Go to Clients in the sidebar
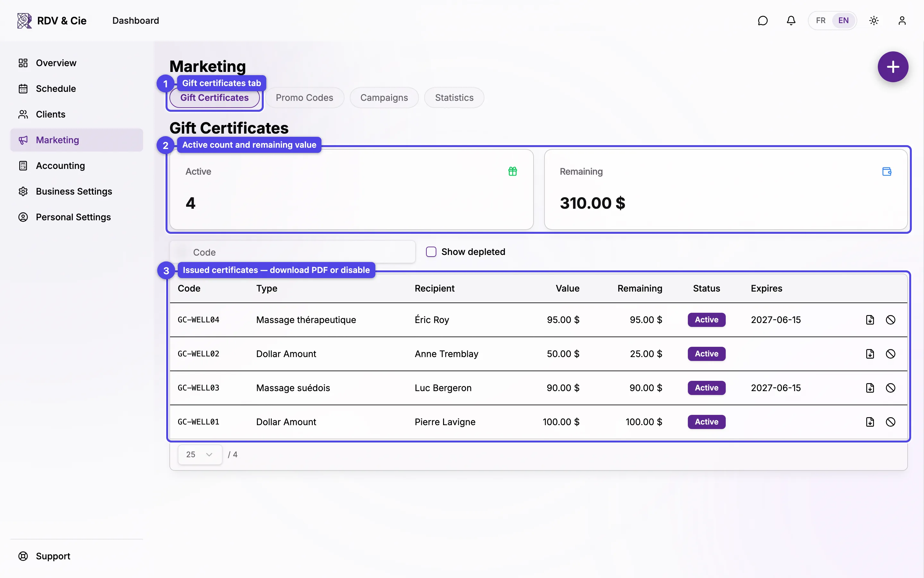 tap(77, 114)
